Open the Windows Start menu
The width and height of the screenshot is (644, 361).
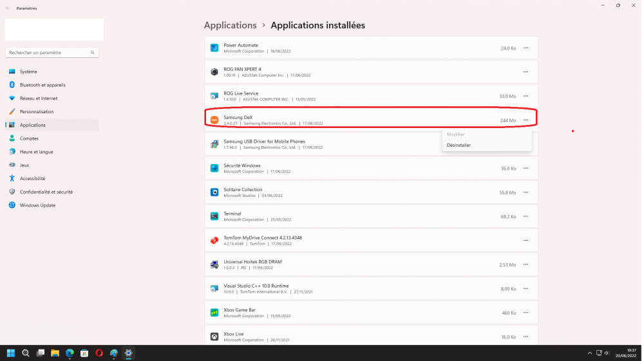point(11,353)
